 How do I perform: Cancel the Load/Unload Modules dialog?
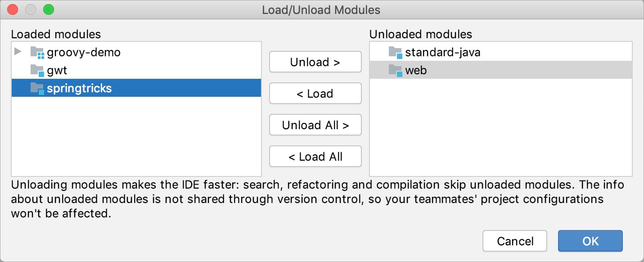pos(515,241)
